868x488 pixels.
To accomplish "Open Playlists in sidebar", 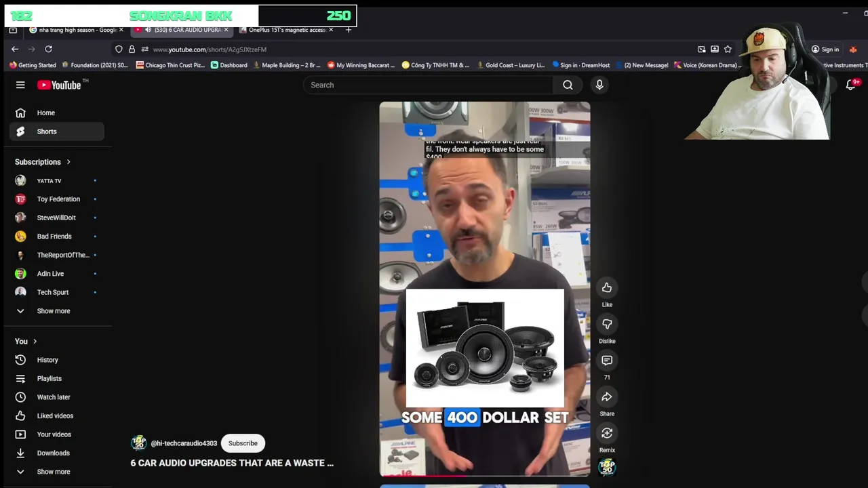I will [x=57, y=379].
